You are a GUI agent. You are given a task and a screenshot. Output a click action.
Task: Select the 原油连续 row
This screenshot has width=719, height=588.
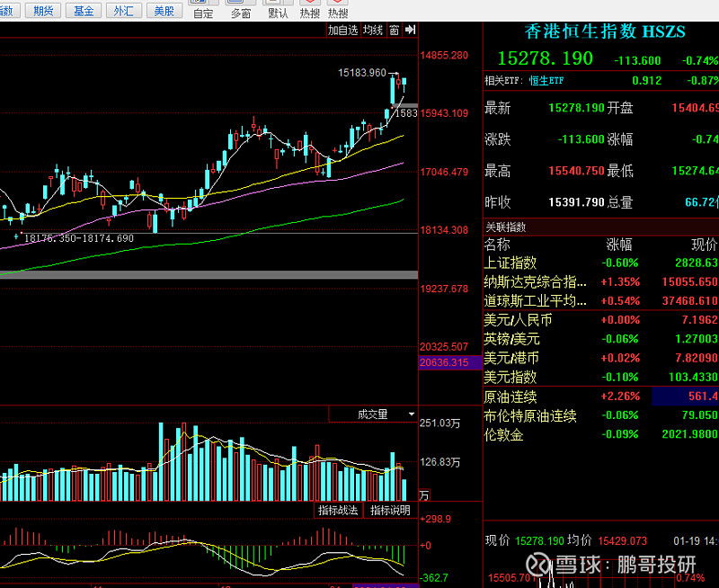click(x=600, y=396)
